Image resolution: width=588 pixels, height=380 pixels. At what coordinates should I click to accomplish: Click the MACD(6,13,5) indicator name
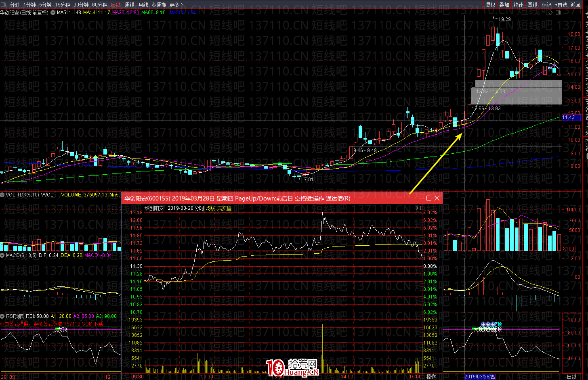21,255
